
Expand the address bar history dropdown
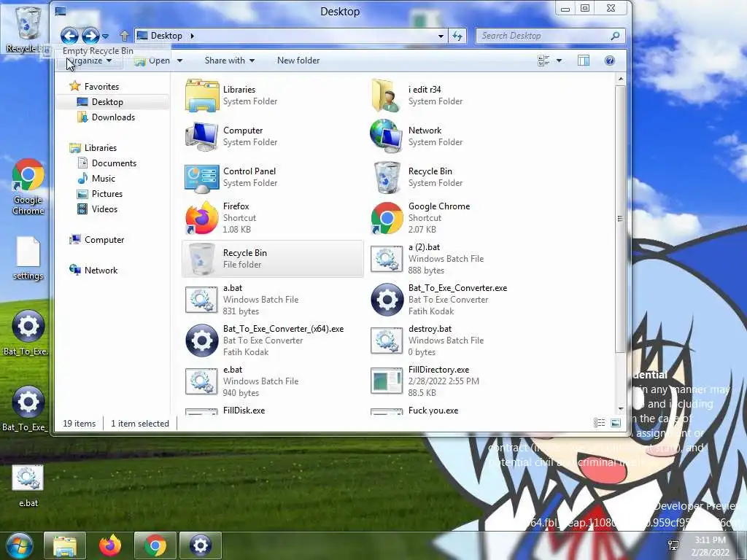point(441,36)
